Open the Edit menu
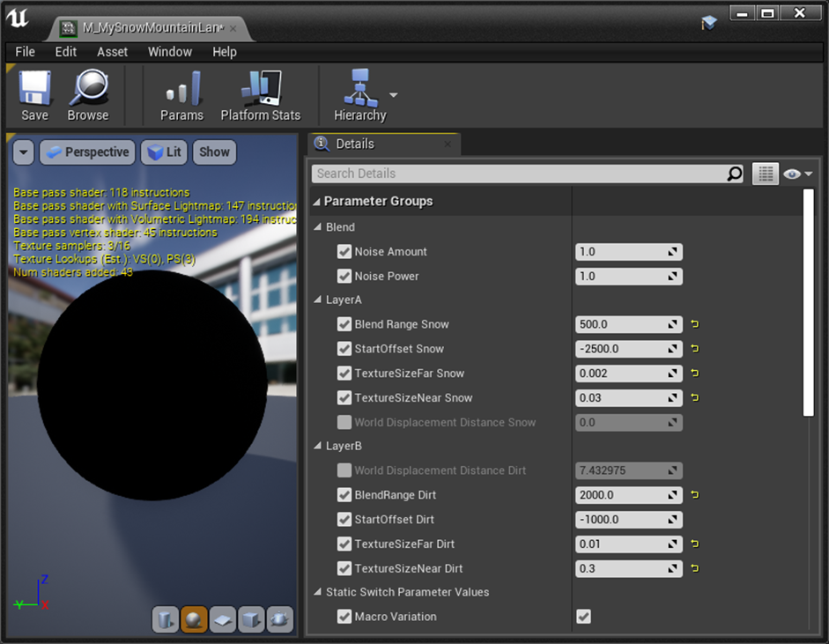The height and width of the screenshot is (644, 829). point(65,52)
